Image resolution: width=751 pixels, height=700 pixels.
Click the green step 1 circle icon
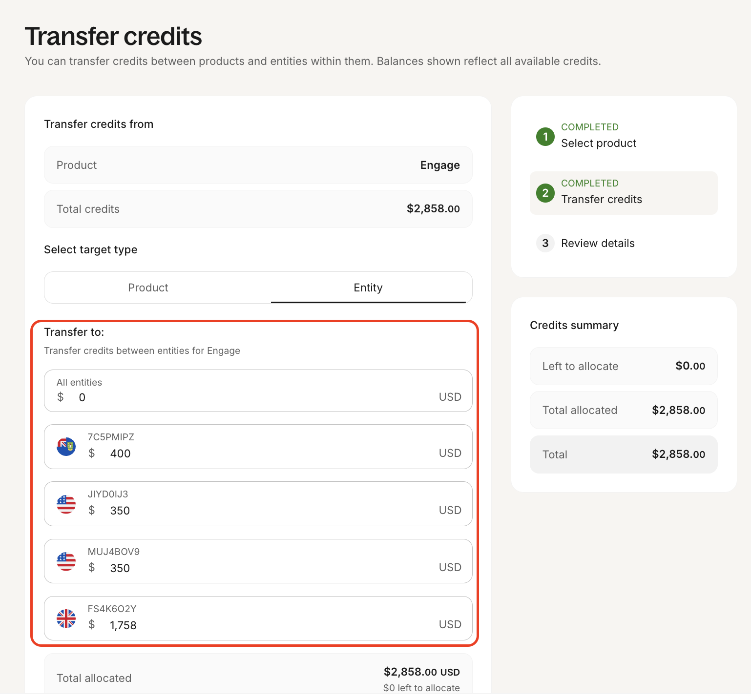coord(545,137)
